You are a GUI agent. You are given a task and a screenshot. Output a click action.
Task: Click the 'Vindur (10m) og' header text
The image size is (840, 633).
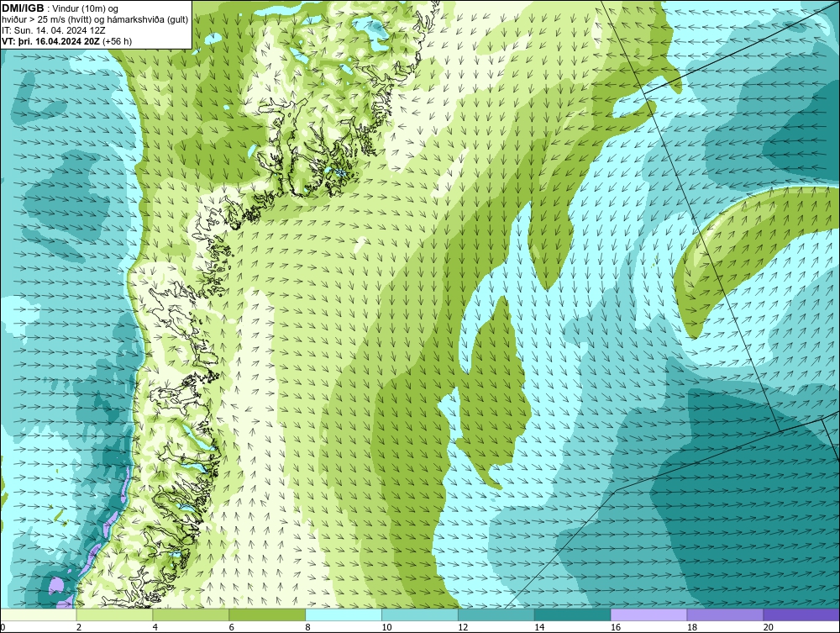[x=86, y=9]
